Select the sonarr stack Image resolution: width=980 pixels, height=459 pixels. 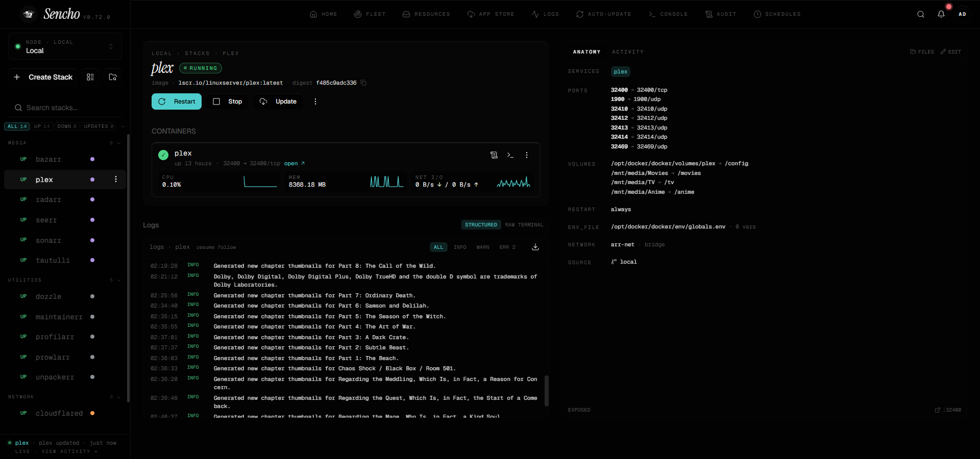coord(65,240)
